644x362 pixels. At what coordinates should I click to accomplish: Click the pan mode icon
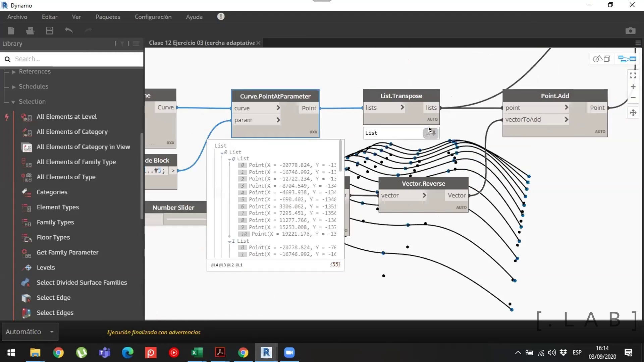[633, 113]
